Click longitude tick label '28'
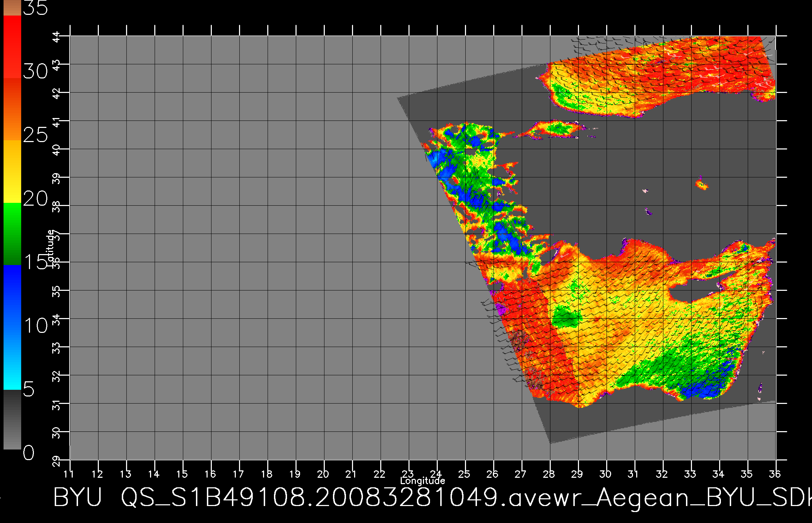The image size is (812, 523). click(549, 474)
